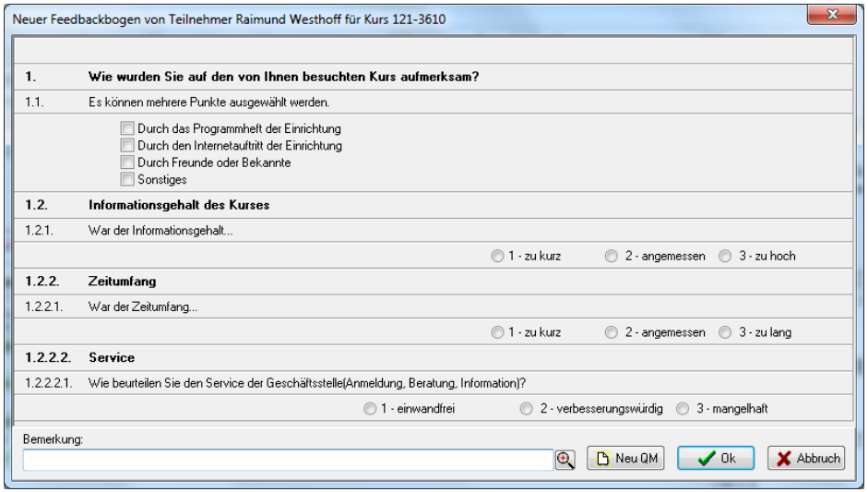Select '1 - zu kurz' for Zeitumfang
868x492 pixels.
pos(498,332)
